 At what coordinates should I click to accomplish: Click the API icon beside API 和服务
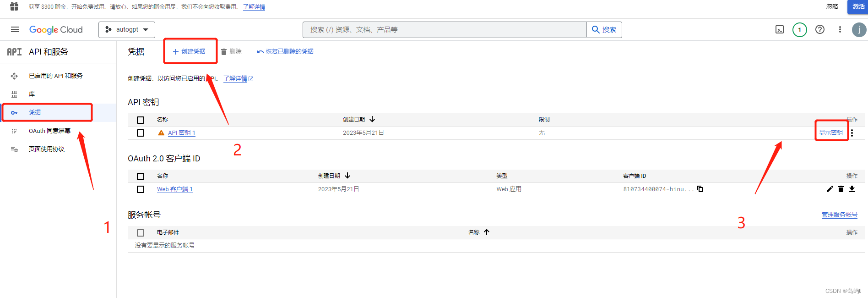[14, 52]
